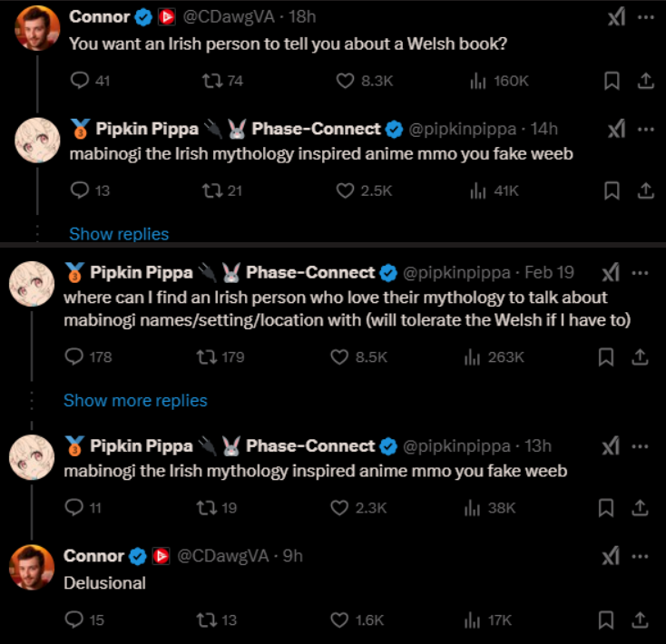Viewport: 666px width, 644px height.
Task: Expand Show more replies
Action: click(x=135, y=400)
